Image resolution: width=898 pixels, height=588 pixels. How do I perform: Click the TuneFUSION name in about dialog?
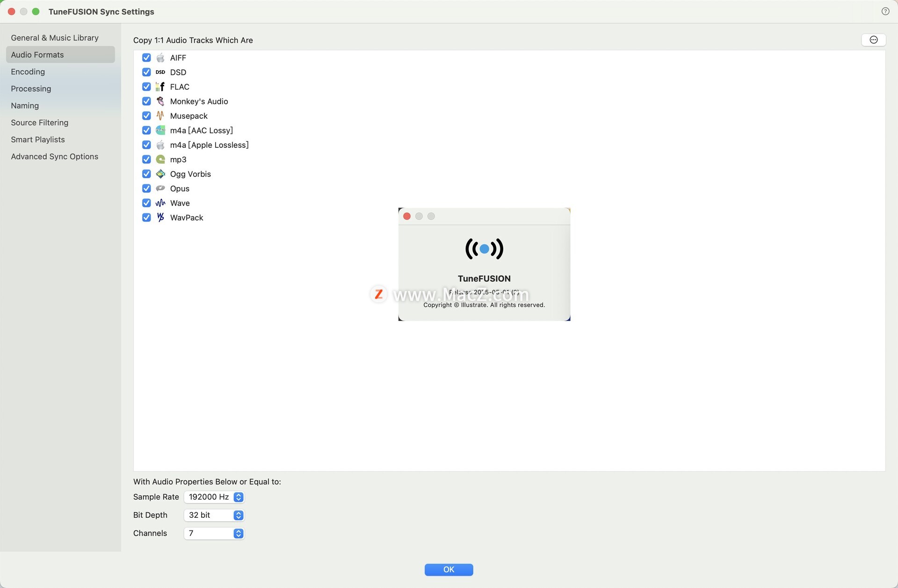tap(484, 278)
